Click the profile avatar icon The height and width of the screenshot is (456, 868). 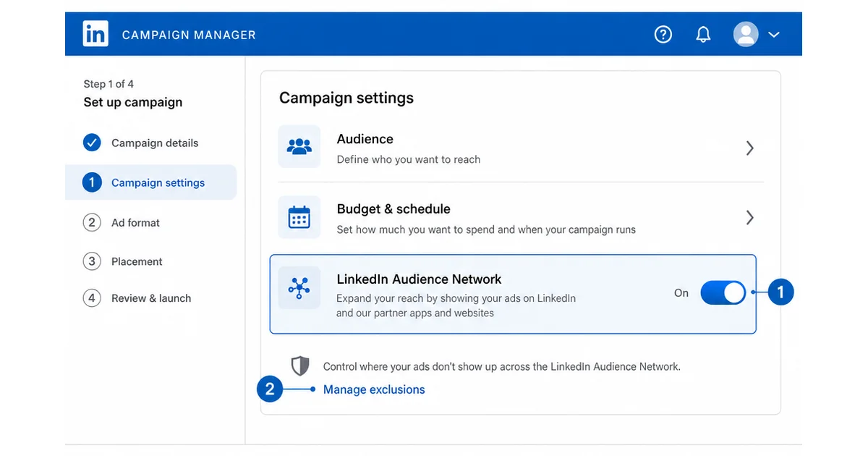746,34
